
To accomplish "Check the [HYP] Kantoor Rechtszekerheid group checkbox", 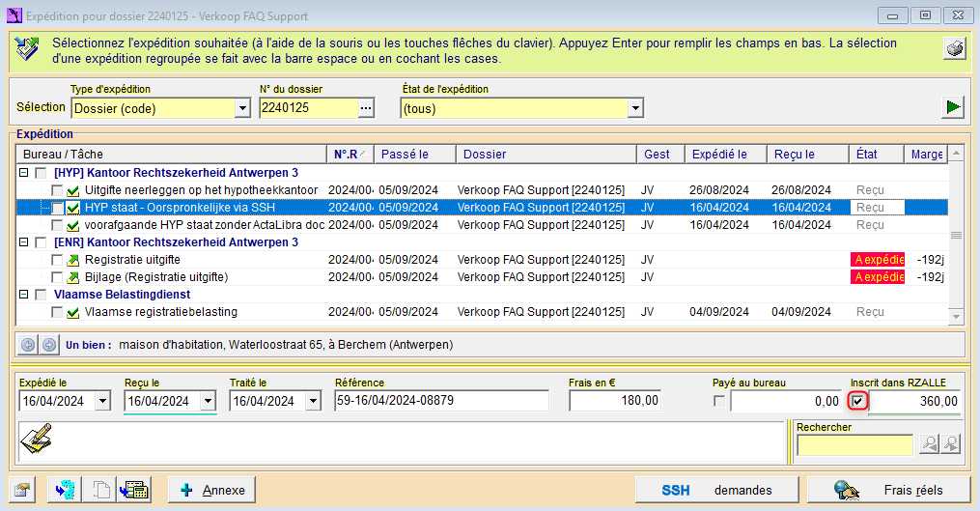I will click(x=41, y=173).
